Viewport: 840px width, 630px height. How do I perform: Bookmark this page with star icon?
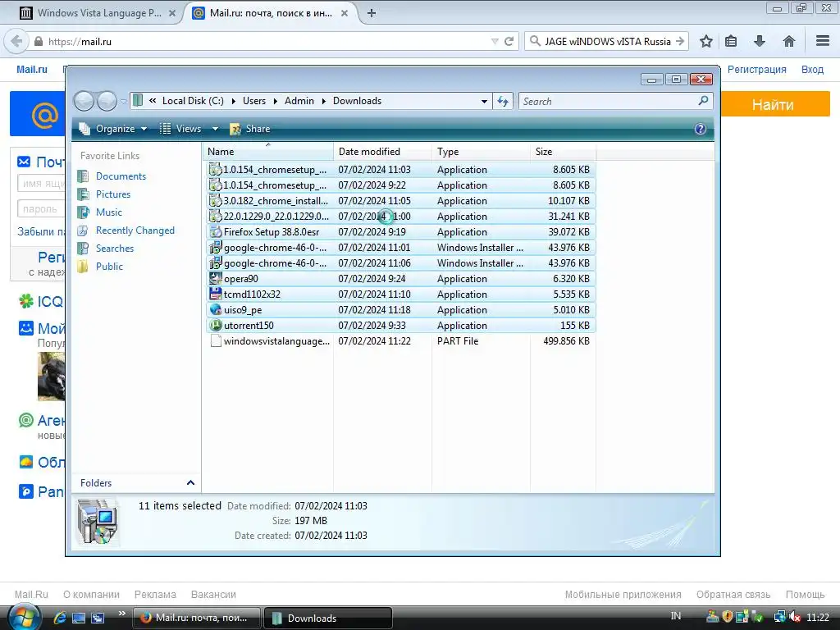(706, 41)
